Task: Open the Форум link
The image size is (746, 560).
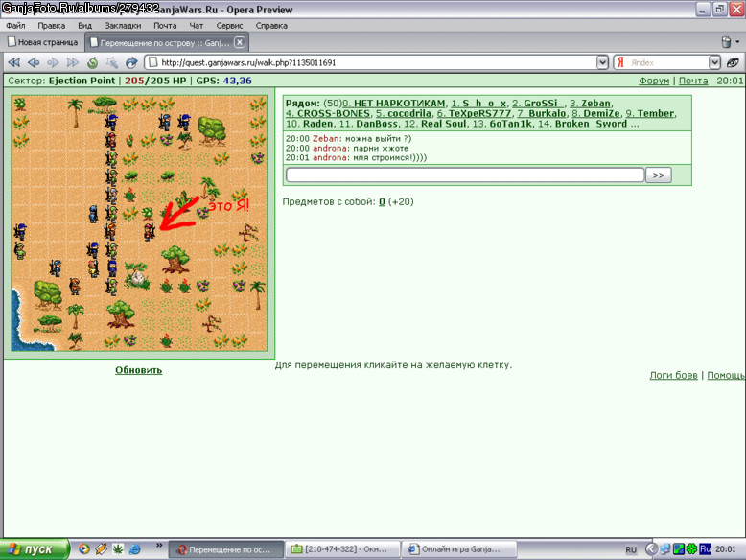Action: point(654,81)
